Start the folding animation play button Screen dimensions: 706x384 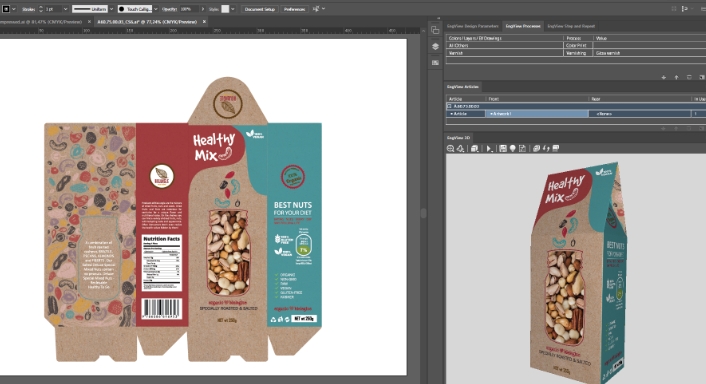[x=489, y=149]
